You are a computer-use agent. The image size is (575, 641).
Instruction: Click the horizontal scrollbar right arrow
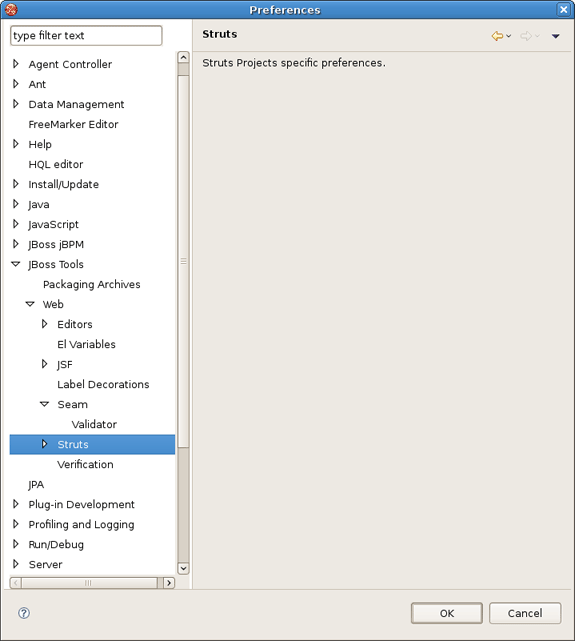tap(169, 583)
